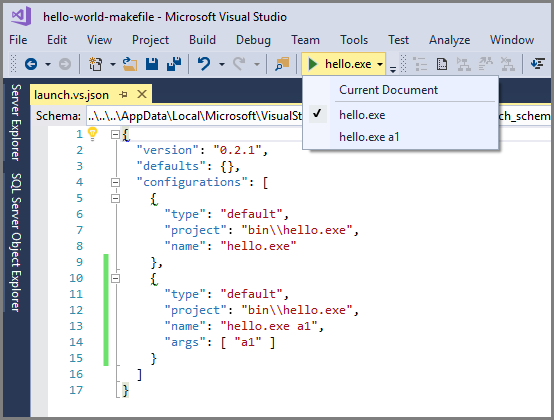Click the checkmark beside hello.exe
The image size is (554, 420).
coord(317,113)
